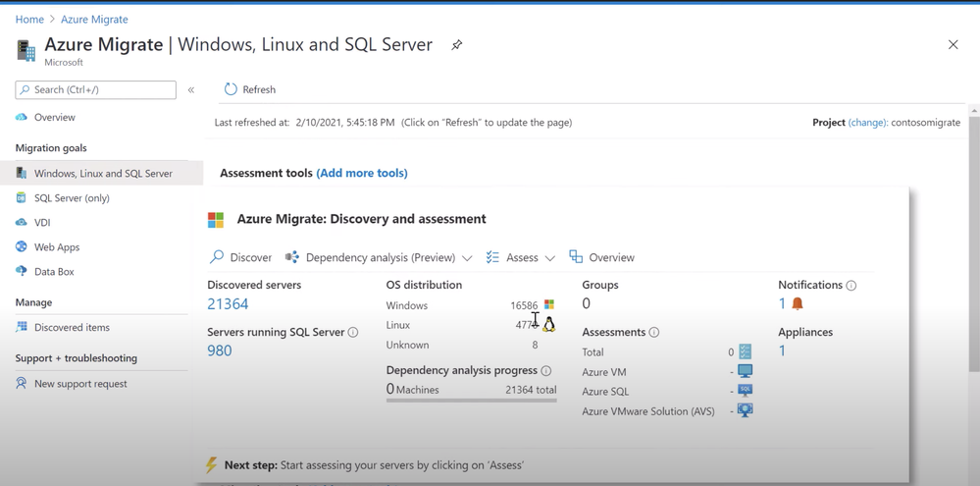Image resolution: width=980 pixels, height=486 pixels.
Task: Focus the Search (Ctrl+/) field
Action: pos(95,89)
